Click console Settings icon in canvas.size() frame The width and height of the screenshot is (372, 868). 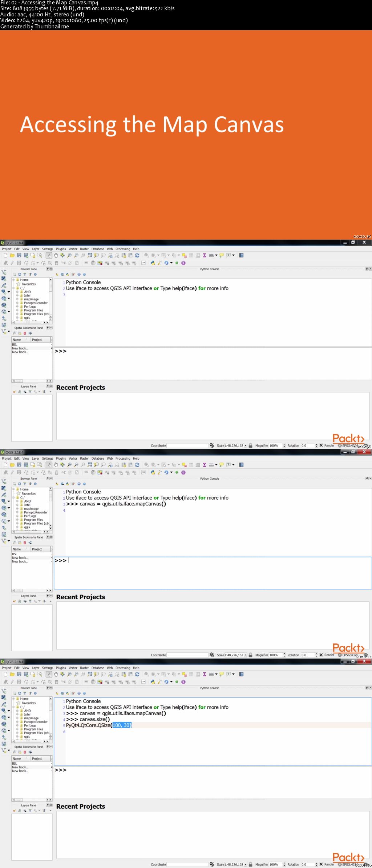point(79,693)
